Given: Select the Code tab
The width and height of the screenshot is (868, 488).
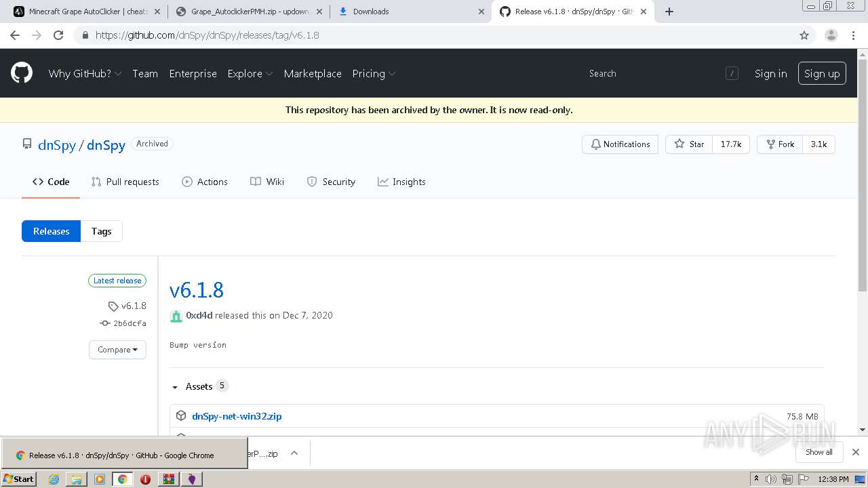Looking at the screenshot, I should click(51, 182).
